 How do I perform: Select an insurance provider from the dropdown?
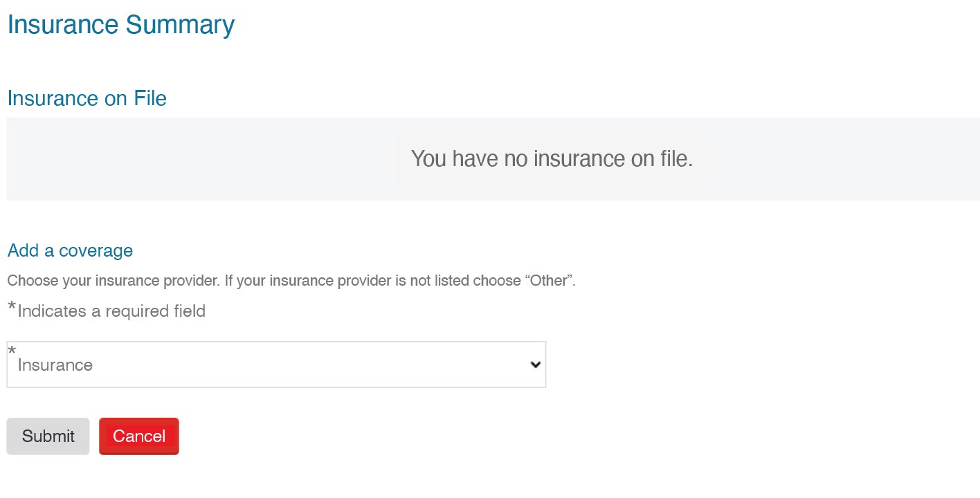tap(277, 365)
